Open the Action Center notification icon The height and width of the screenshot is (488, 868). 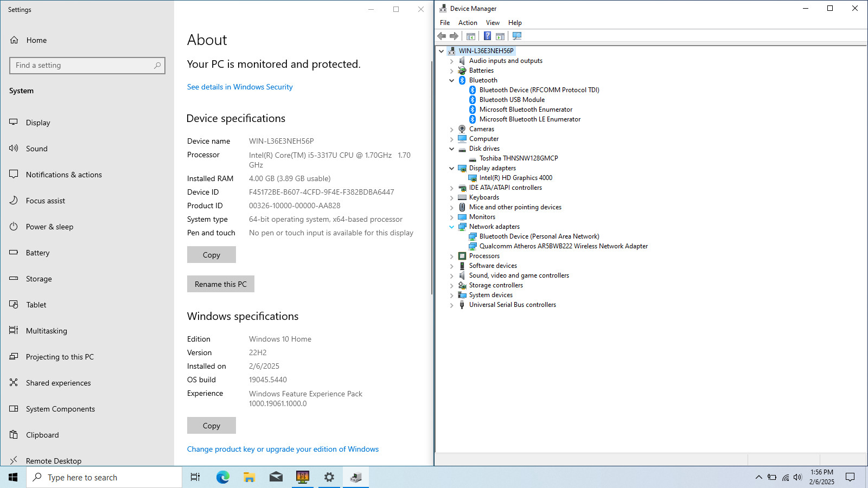850,477
